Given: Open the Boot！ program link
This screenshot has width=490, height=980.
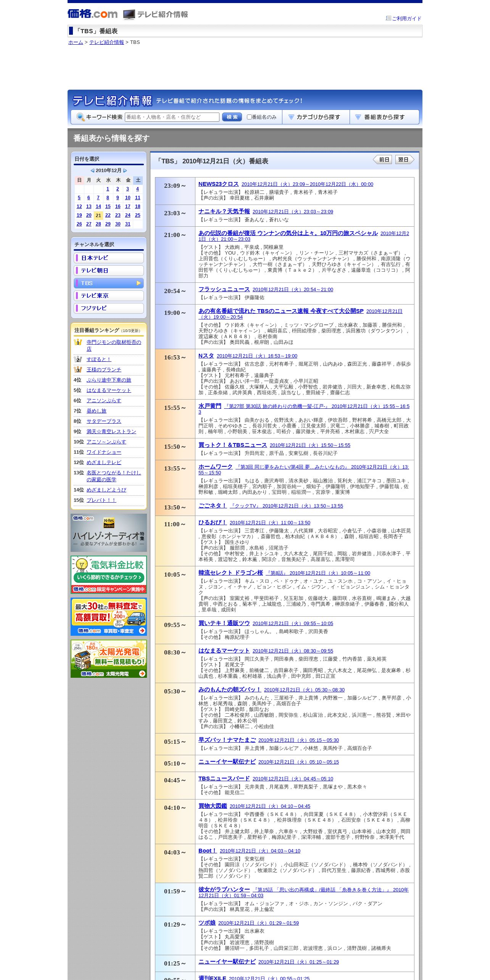Looking at the screenshot, I should click(x=208, y=851).
